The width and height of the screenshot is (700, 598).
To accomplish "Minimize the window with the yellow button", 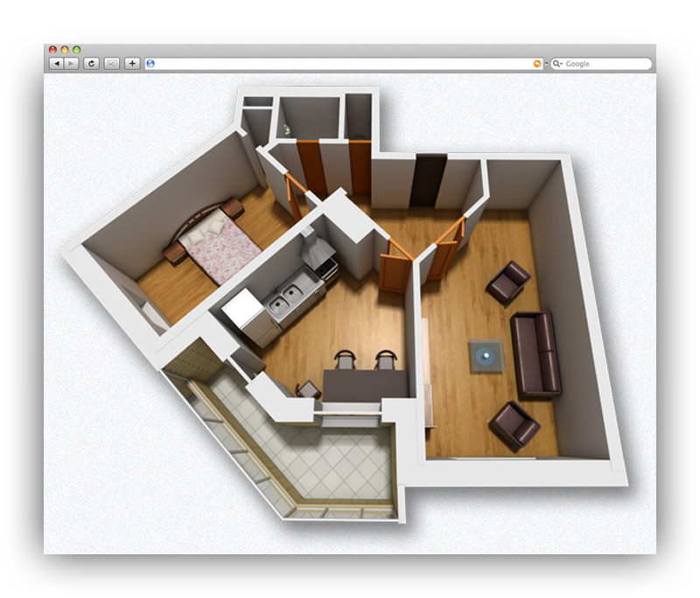I will click(65, 50).
